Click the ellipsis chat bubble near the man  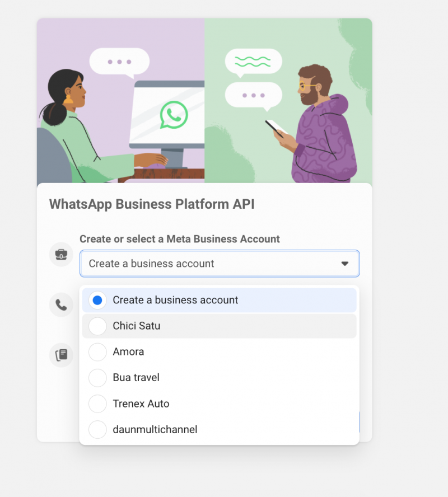[253, 95]
